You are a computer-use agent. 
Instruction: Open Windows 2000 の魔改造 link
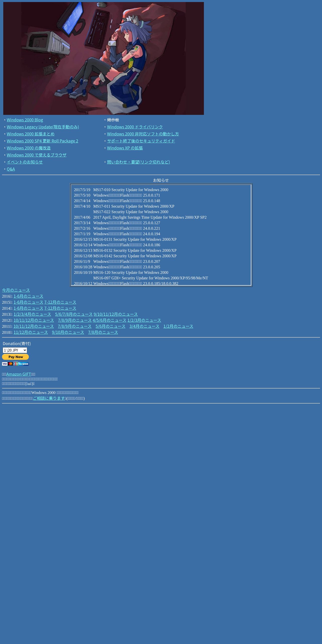(x=29, y=148)
